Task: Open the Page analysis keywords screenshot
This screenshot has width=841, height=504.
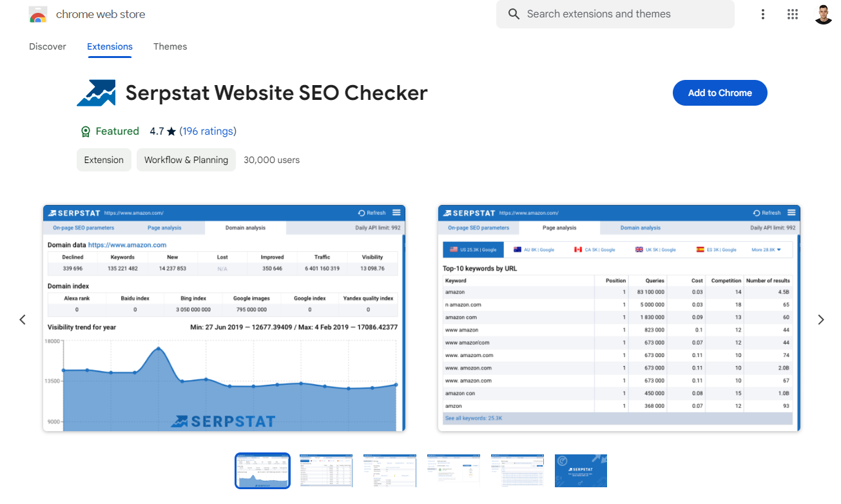Action: (619, 318)
